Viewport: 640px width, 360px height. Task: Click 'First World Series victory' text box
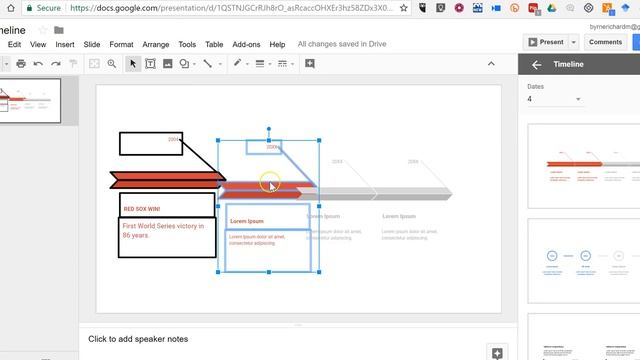pos(167,238)
